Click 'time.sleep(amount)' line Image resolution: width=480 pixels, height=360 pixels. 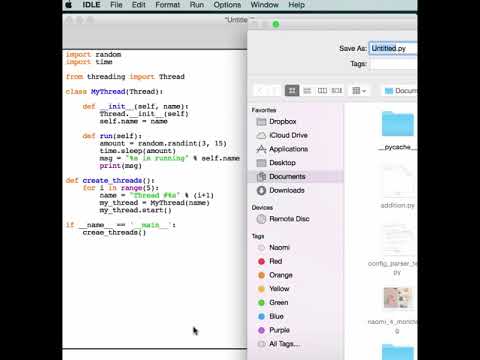tap(137, 151)
